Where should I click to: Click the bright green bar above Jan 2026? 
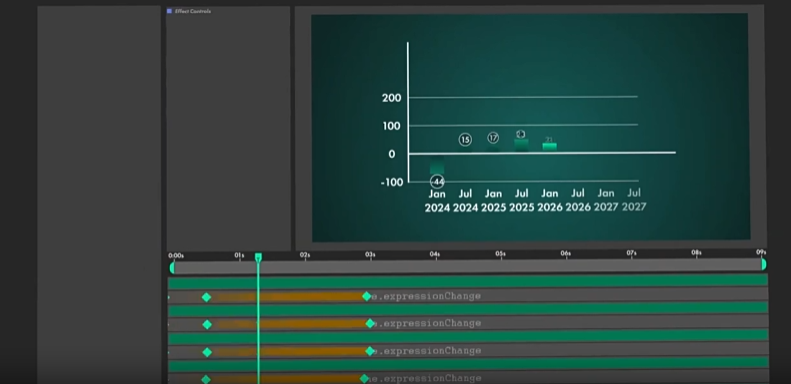(x=549, y=147)
